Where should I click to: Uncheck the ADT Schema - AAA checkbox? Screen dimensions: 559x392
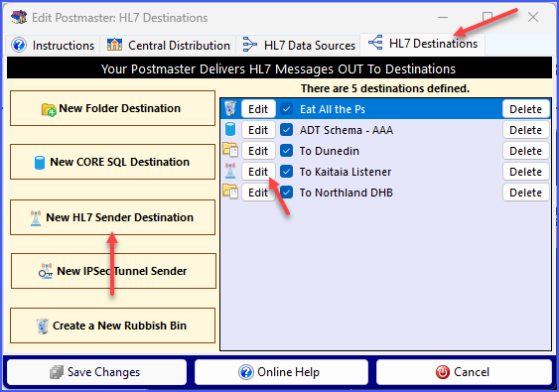[286, 130]
